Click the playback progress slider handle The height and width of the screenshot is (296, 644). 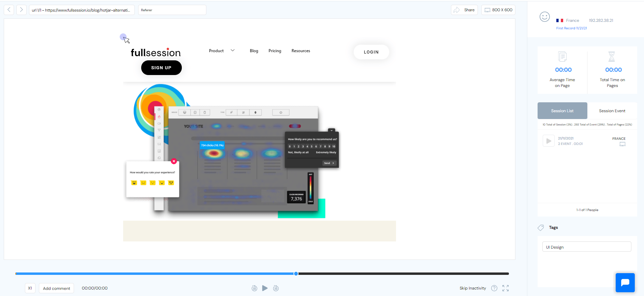pos(296,273)
